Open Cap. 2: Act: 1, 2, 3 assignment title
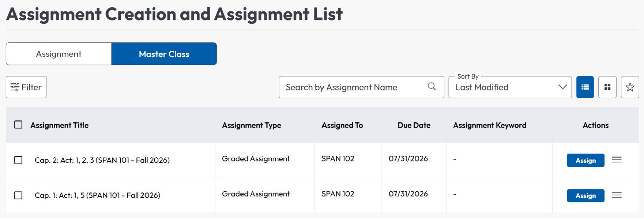 coord(102,160)
